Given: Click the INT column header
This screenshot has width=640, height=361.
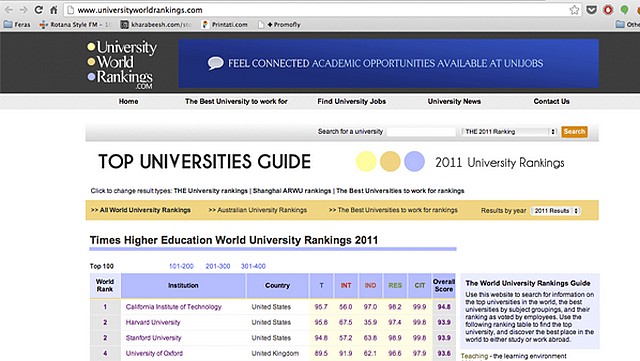Looking at the screenshot, I should [x=346, y=285].
